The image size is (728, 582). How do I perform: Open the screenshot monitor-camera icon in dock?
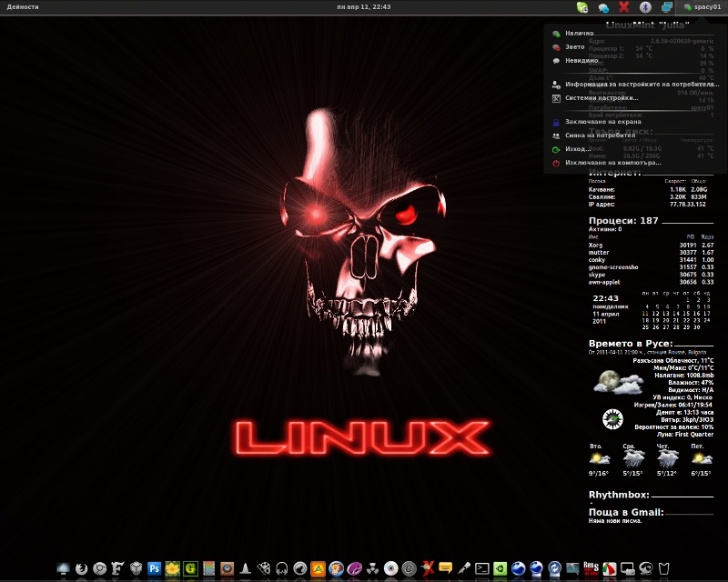[628, 568]
